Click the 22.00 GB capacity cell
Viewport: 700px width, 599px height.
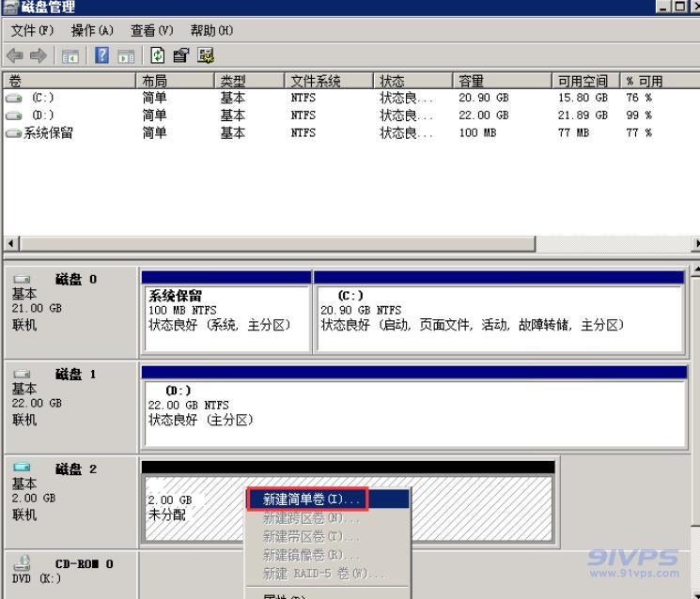coord(484,115)
